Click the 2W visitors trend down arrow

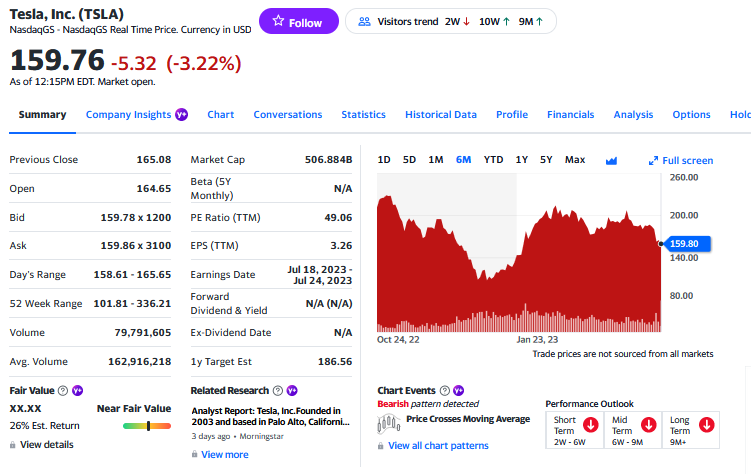point(467,22)
